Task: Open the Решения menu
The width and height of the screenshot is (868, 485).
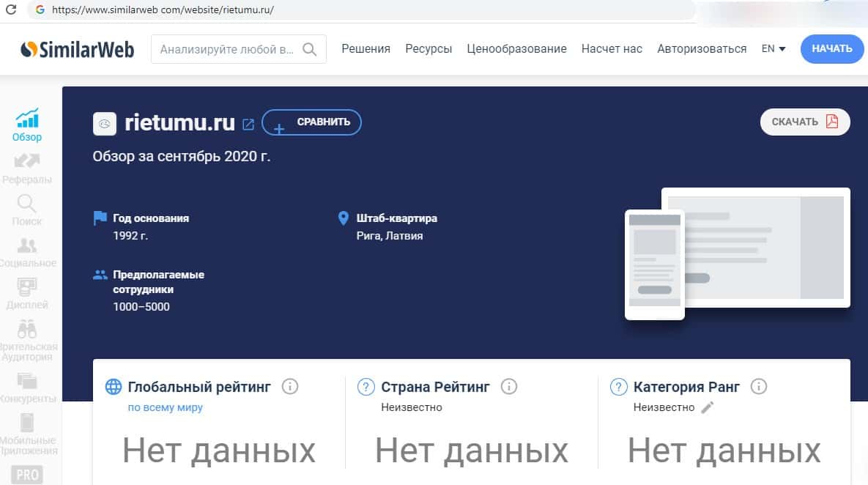Action: (366, 49)
